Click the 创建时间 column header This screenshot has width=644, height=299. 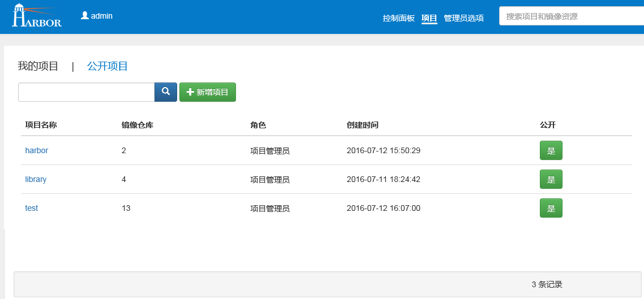pos(362,125)
